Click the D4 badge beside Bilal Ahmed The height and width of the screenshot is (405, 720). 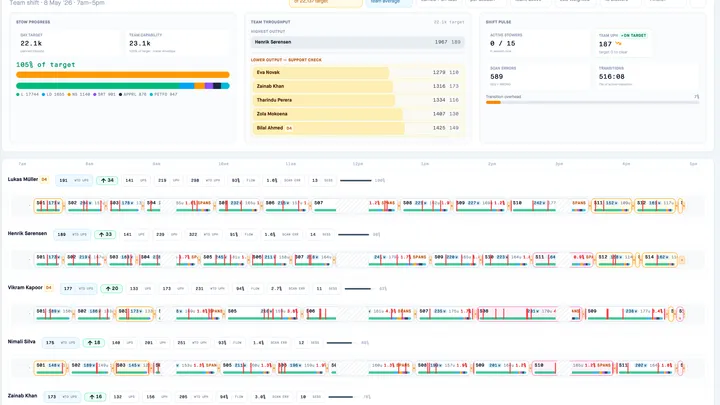(289, 128)
